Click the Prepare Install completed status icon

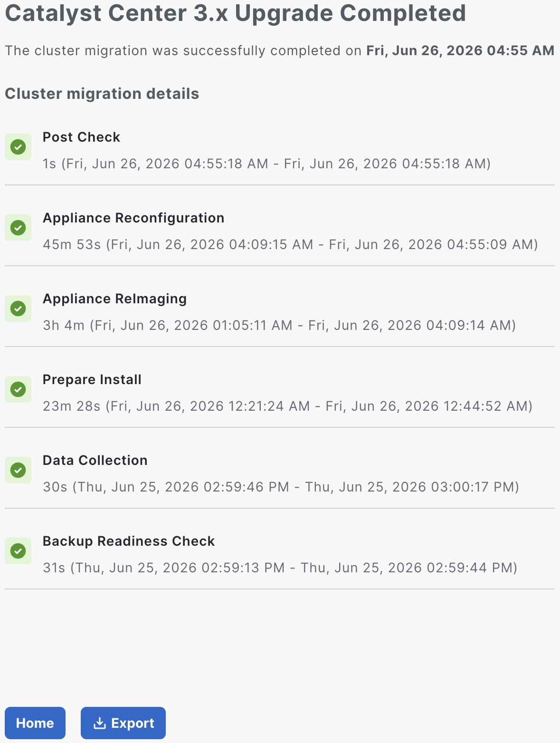point(18,389)
